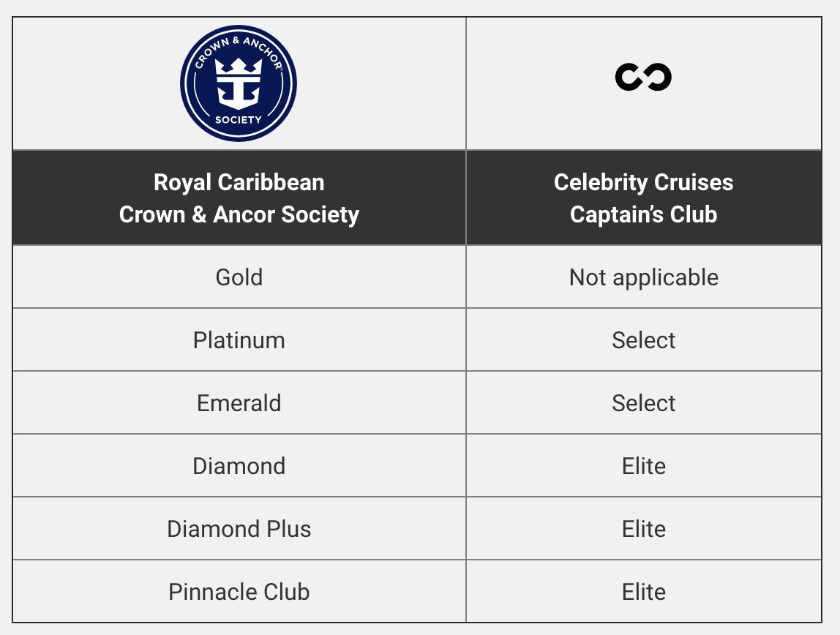This screenshot has height=635, width=840.
Task: Select the Celebrity Cruises Captain's Club header
Action: click(x=643, y=198)
